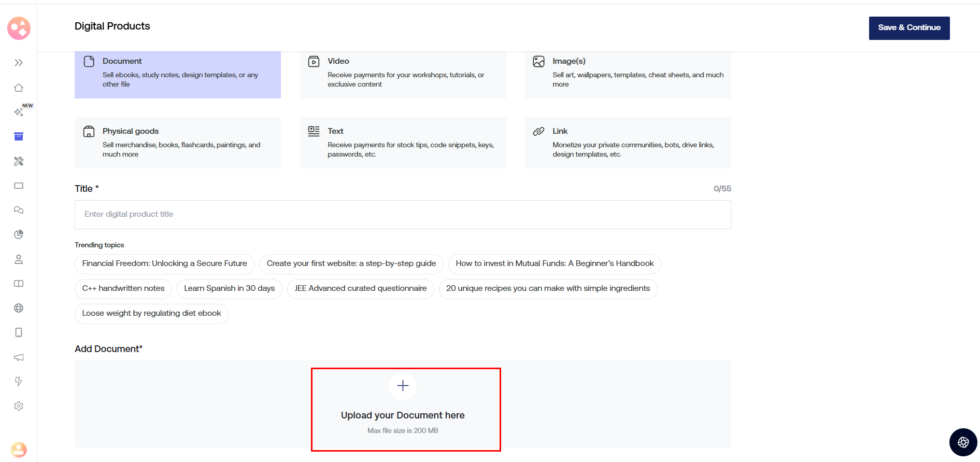This screenshot has height=462, width=980.
Task: Open the settings gear in sidebar
Action: (x=19, y=406)
